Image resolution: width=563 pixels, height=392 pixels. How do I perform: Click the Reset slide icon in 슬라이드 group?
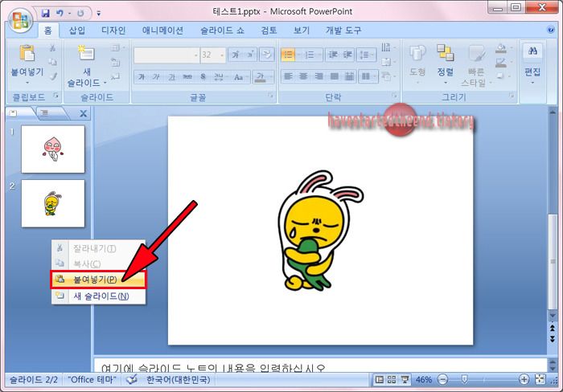coord(116,62)
